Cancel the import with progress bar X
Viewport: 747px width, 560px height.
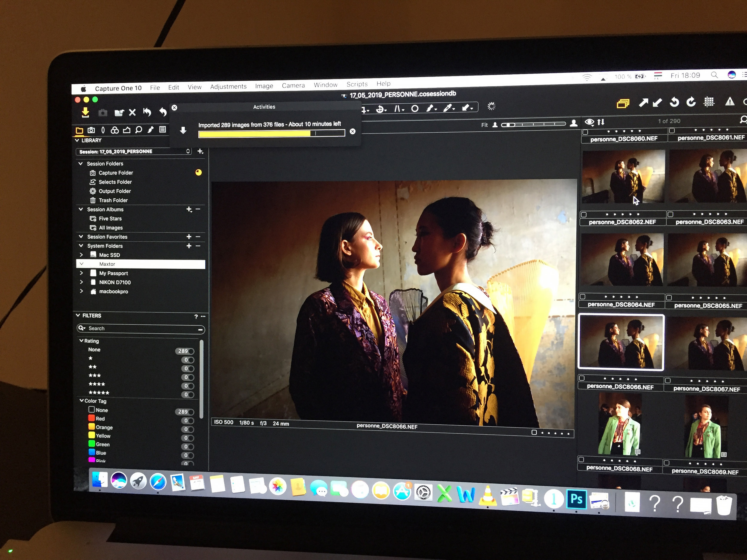353,132
